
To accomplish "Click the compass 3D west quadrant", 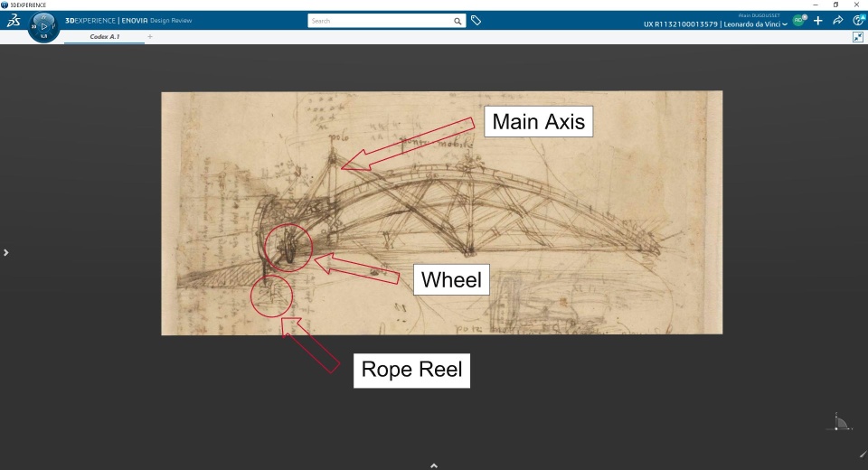I will [33, 26].
